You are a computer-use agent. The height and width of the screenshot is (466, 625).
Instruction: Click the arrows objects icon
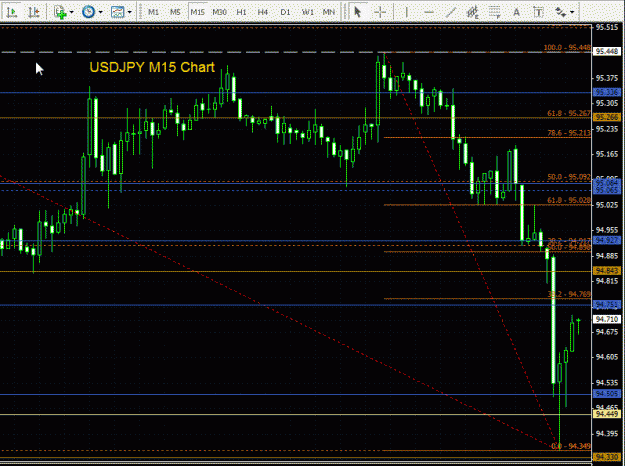561,12
